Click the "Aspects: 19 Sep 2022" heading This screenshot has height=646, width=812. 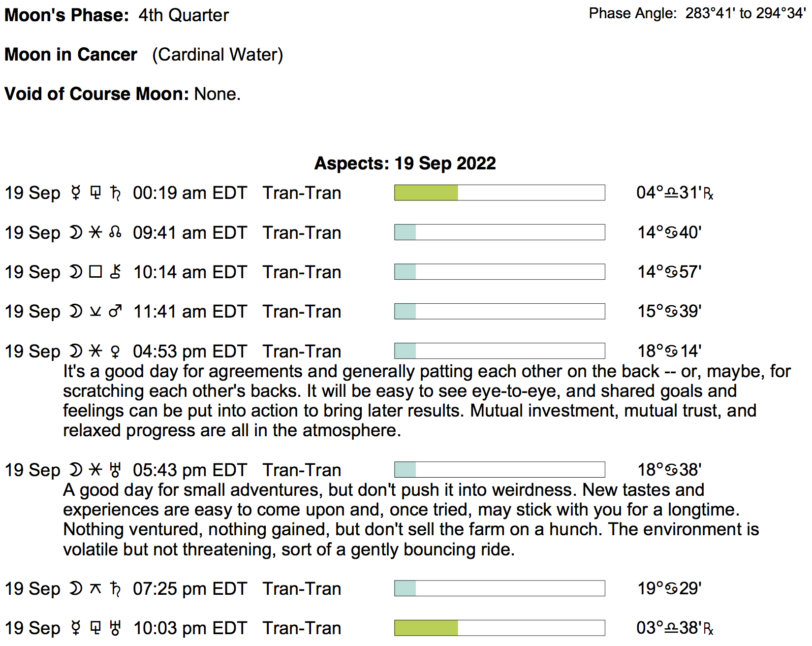point(405,163)
